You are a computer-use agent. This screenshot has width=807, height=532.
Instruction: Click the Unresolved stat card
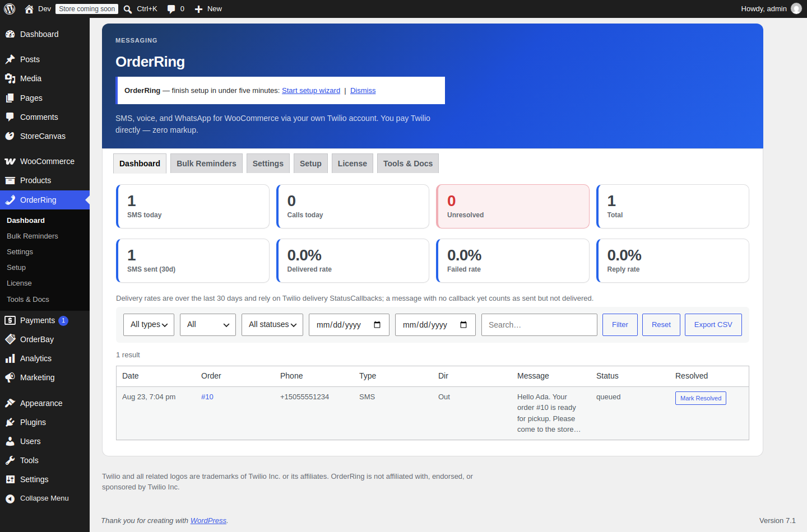(513, 207)
